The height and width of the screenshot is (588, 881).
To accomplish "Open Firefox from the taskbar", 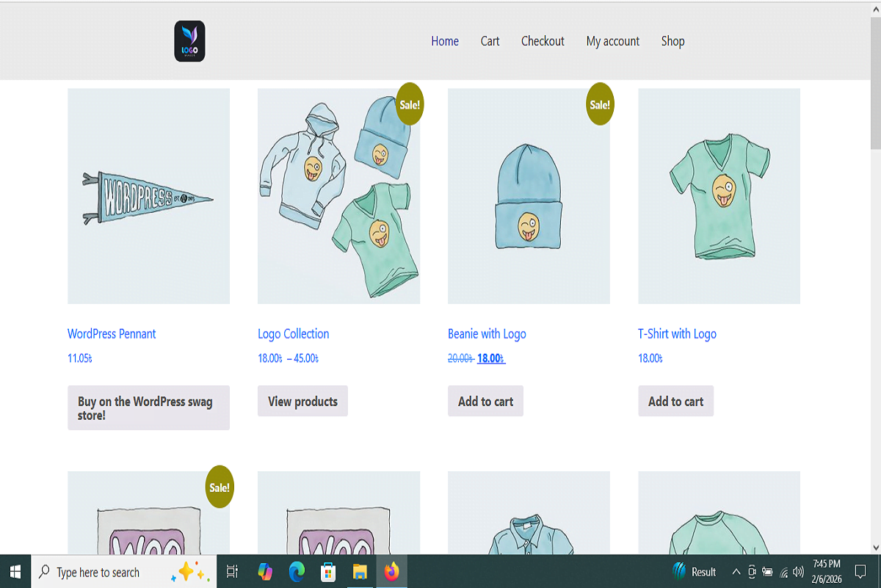I will (391, 571).
